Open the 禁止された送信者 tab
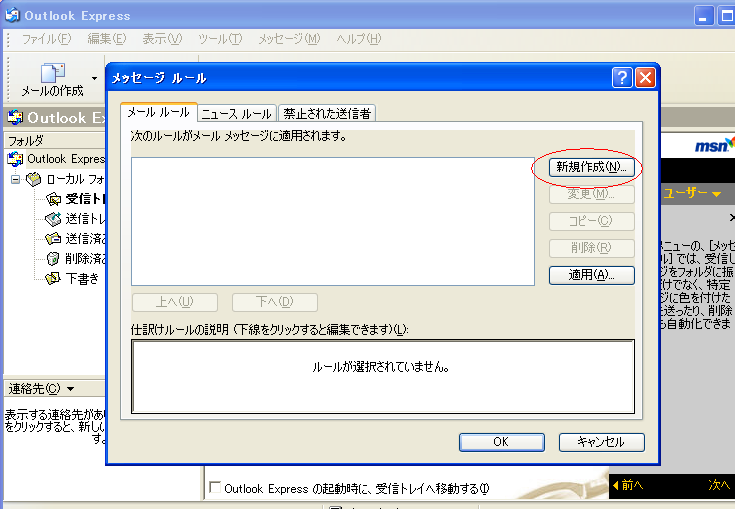The width and height of the screenshot is (735, 509). coord(327,113)
